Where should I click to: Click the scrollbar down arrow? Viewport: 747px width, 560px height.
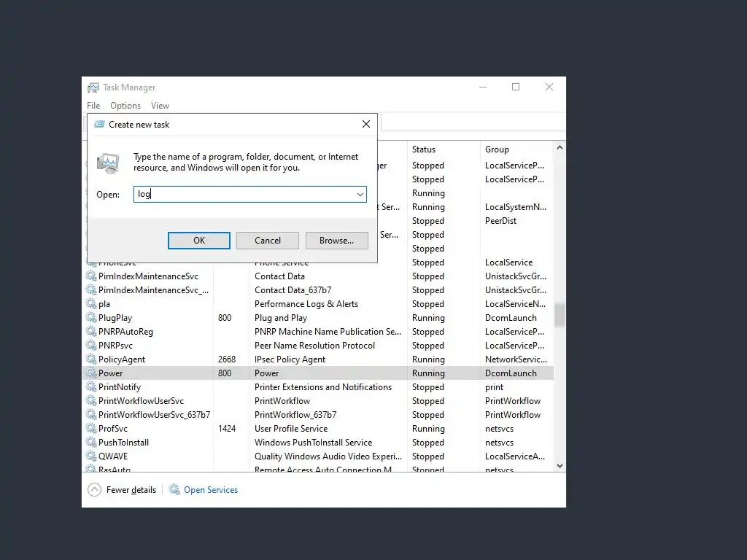[x=560, y=466]
